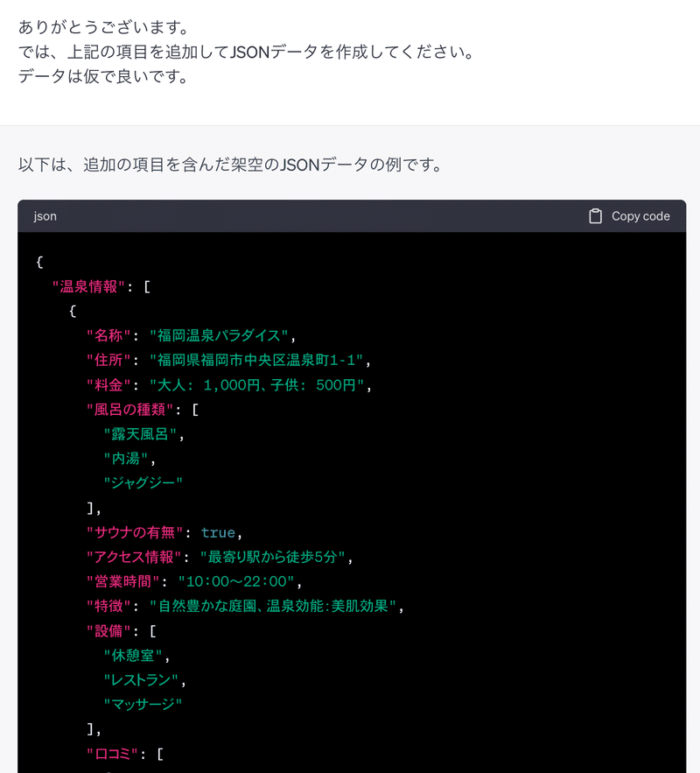Click the value 自然豊かな庭園、温泉効能:美肌効果
The height and width of the screenshot is (773, 700).
click(x=273, y=606)
